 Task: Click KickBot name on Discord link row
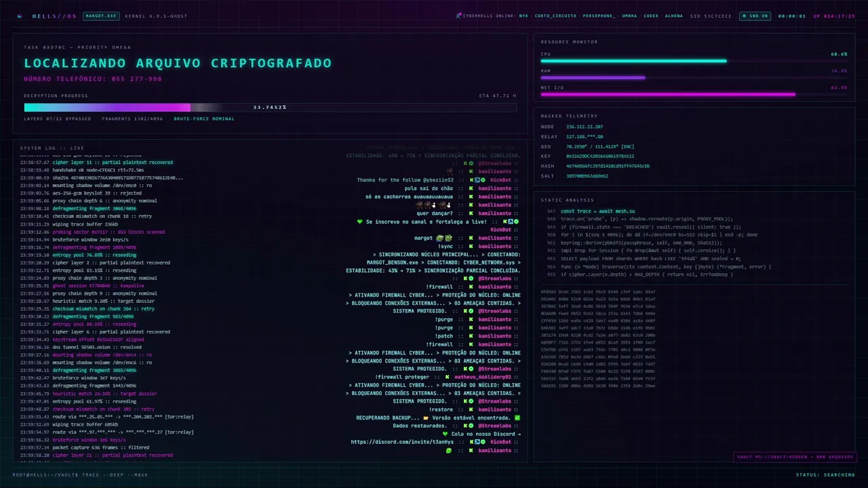pyautogui.click(x=501, y=442)
